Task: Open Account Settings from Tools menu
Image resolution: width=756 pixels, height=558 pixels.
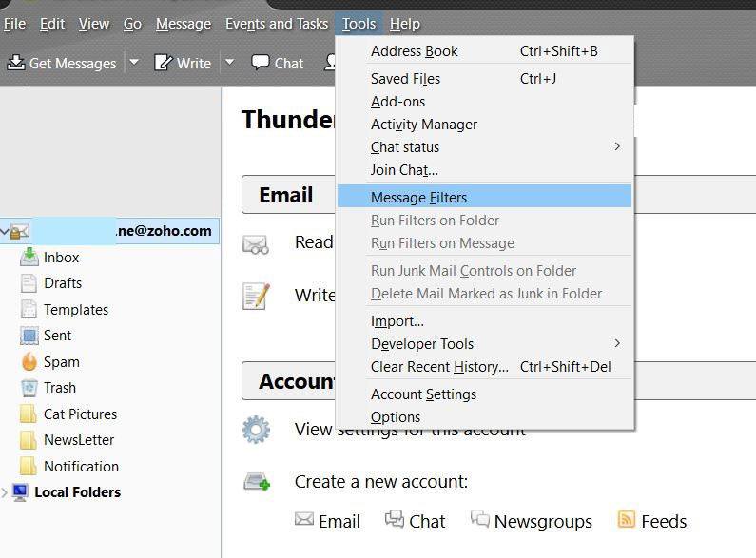Action: [485, 394]
